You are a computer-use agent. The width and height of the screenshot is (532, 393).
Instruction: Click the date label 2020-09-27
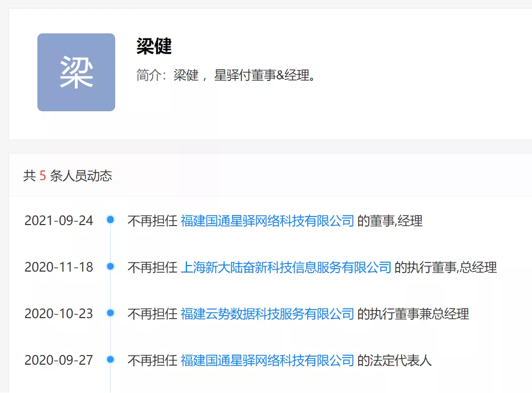point(59,360)
